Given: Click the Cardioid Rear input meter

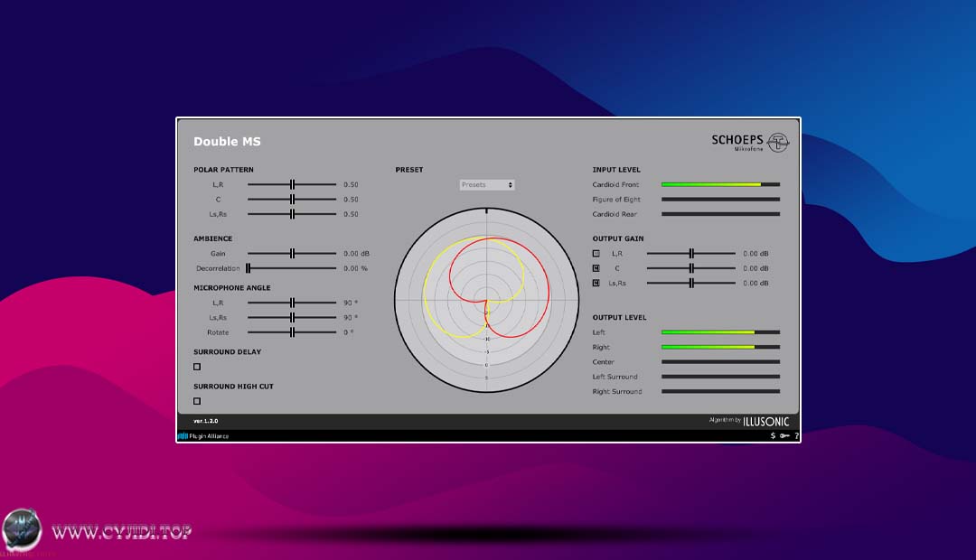Looking at the screenshot, I should [720, 214].
